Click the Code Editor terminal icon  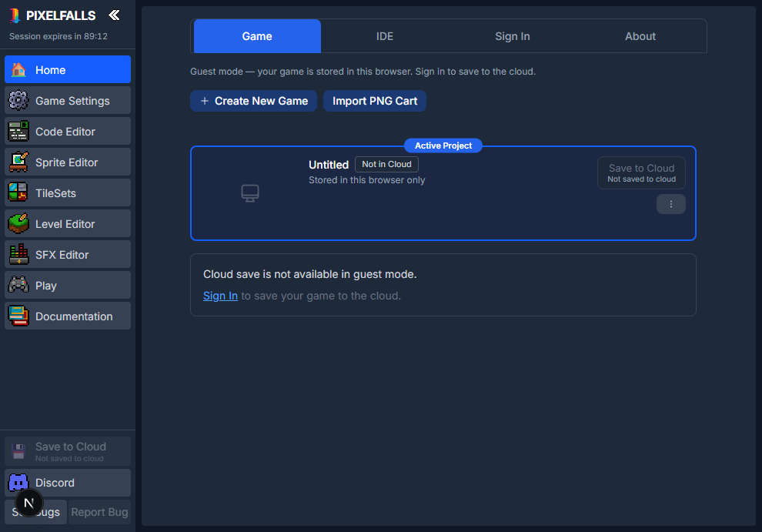[x=18, y=132]
